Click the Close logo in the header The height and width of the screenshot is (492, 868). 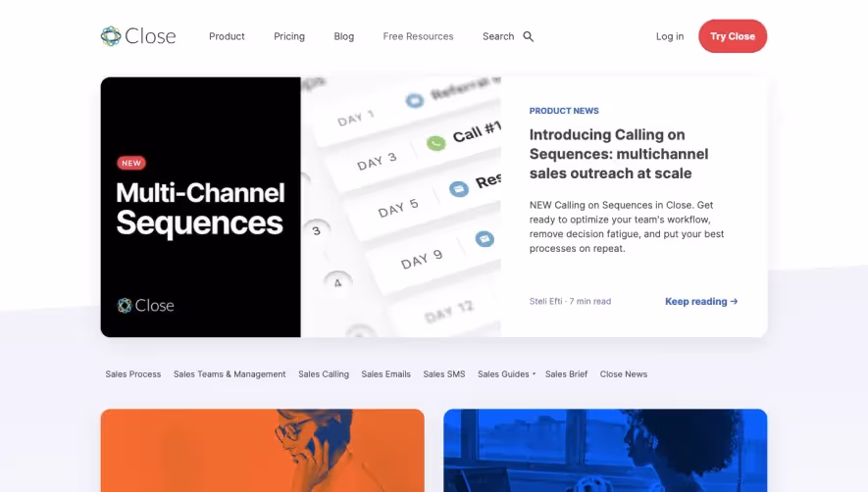tap(138, 36)
